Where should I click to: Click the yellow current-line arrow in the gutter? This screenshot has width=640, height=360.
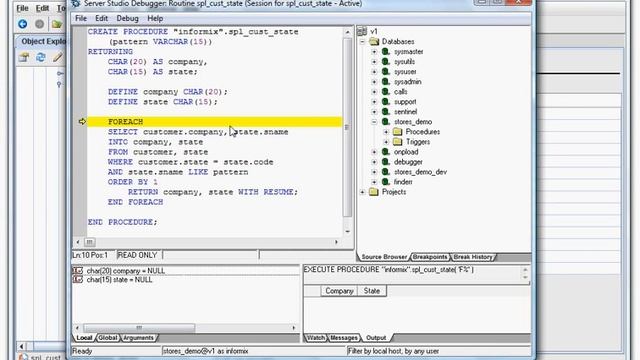(x=82, y=122)
